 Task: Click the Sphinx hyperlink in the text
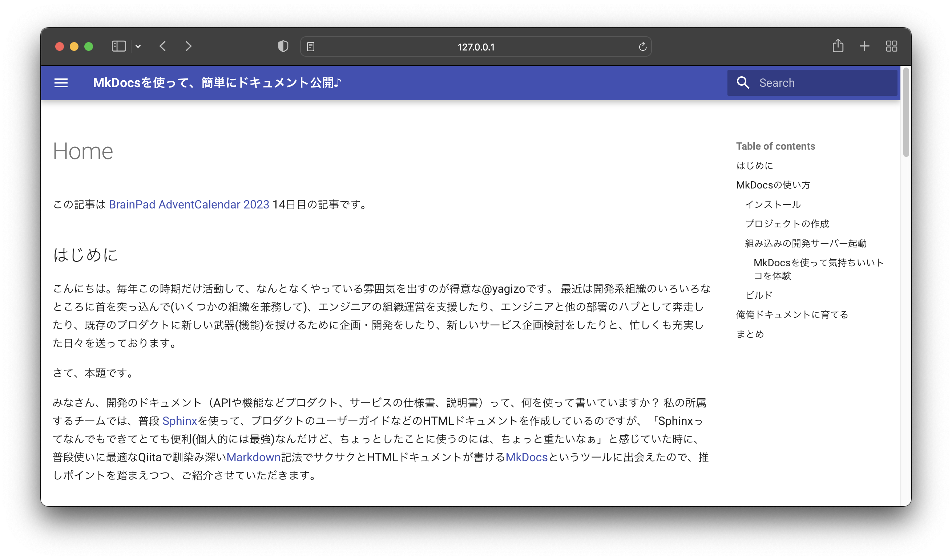179,421
